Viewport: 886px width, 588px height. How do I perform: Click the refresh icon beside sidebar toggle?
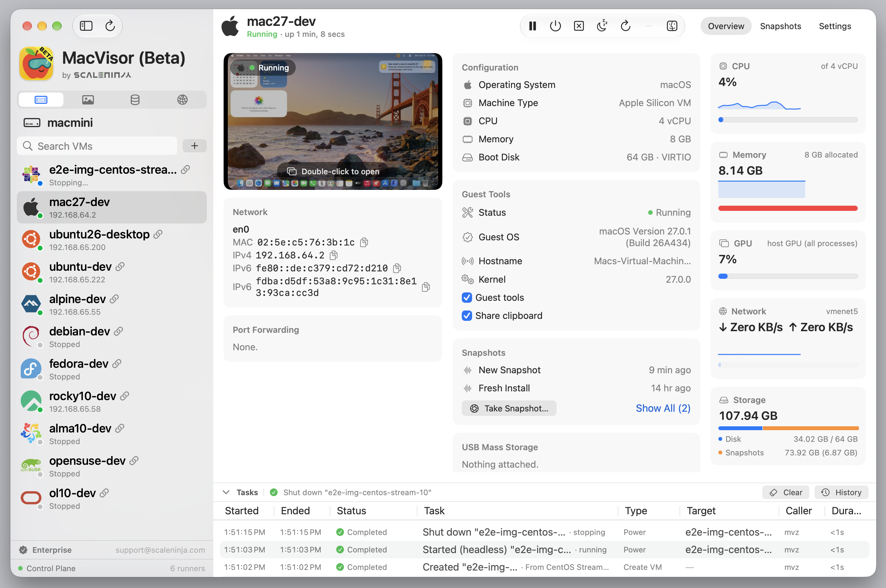[x=110, y=26]
